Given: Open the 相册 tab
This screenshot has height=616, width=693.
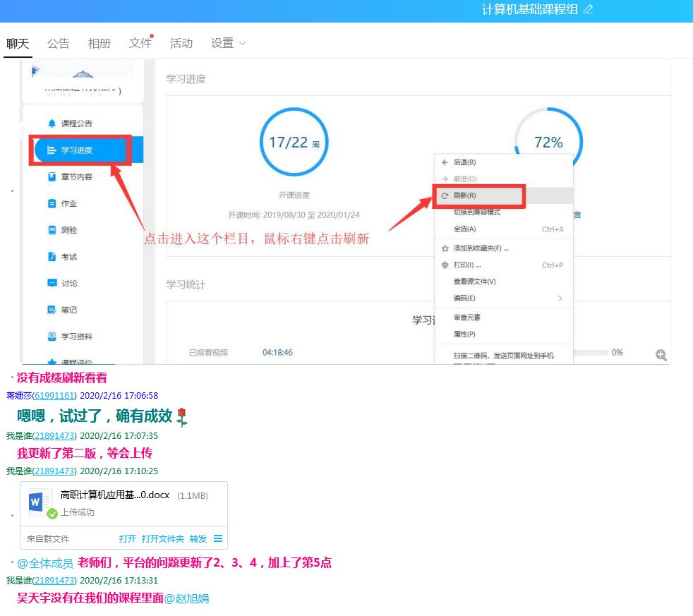Looking at the screenshot, I should click(x=100, y=43).
